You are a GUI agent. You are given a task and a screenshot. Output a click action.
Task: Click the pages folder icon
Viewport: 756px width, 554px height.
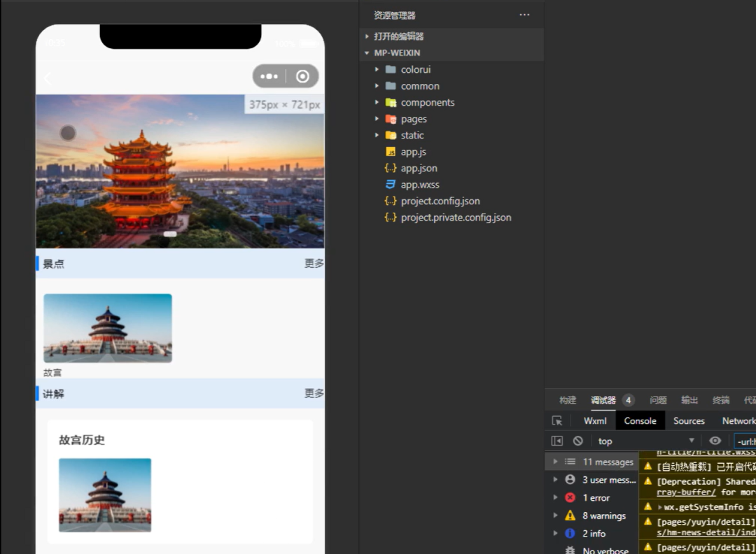(x=391, y=118)
